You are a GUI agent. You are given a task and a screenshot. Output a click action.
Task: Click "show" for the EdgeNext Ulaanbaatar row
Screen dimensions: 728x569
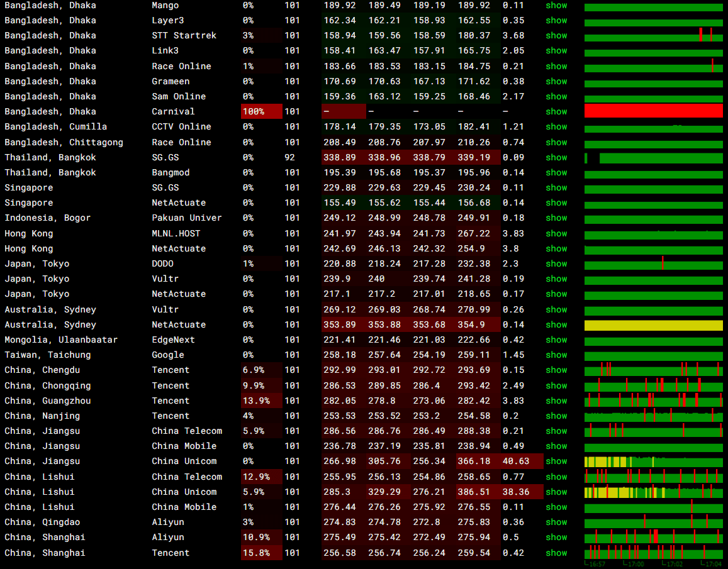click(x=556, y=340)
